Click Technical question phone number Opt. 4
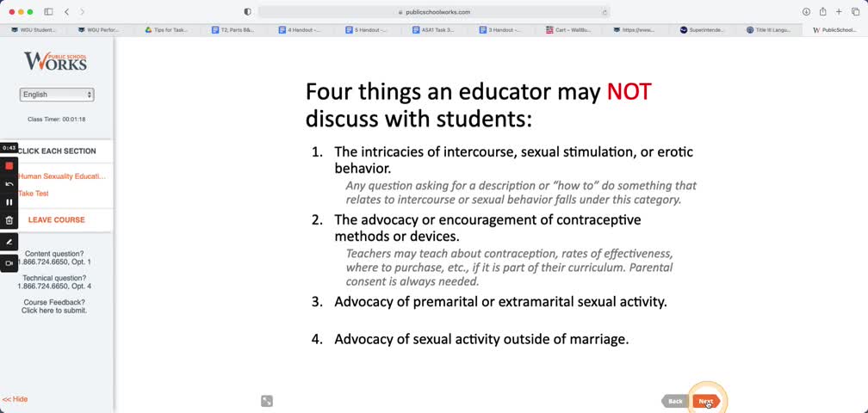 54,287
